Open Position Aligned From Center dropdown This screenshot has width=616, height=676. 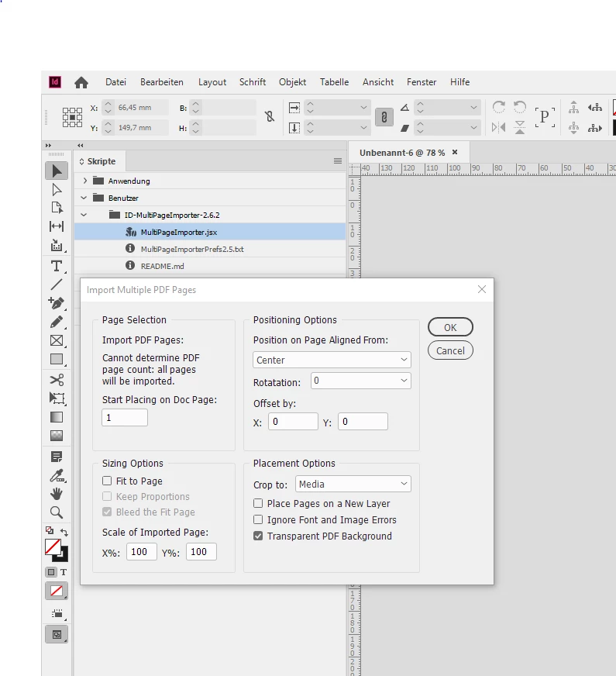tap(332, 360)
